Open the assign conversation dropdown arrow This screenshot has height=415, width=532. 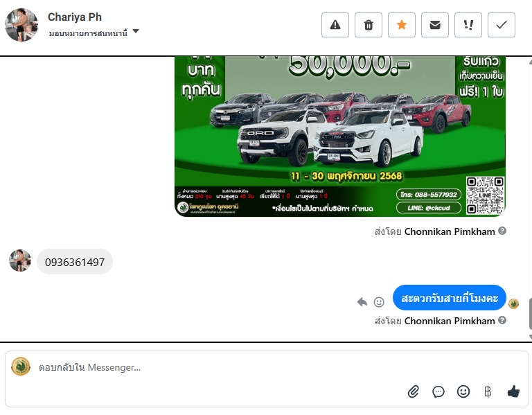coord(136,31)
